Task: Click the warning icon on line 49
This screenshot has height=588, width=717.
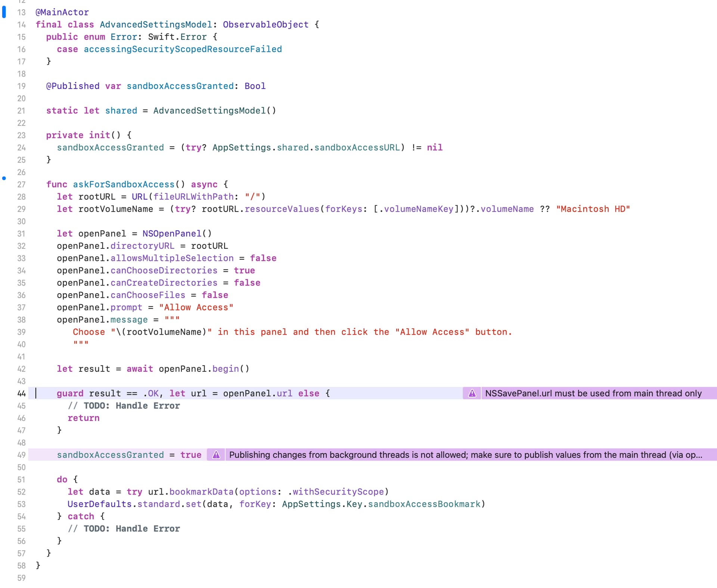Action: tap(216, 455)
